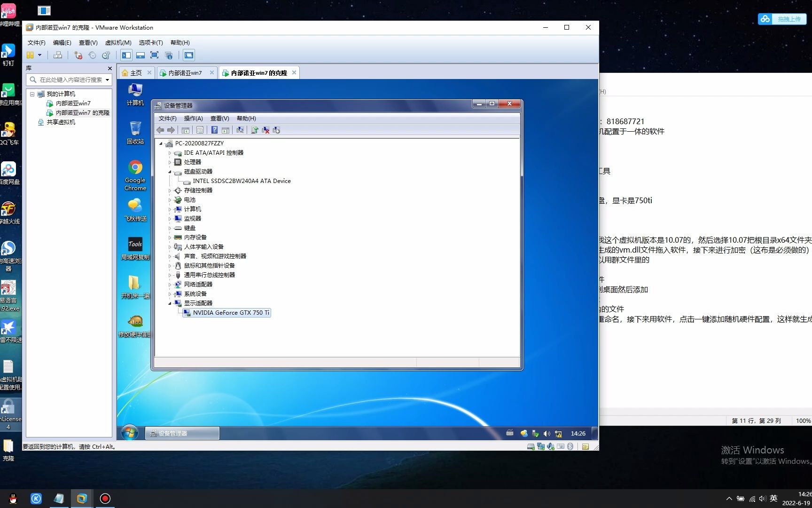Click 设备管理器 taskbar button in VM
Image resolution: width=812 pixels, height=508 pixels.
pyautogui.click(x=182, y=433)
